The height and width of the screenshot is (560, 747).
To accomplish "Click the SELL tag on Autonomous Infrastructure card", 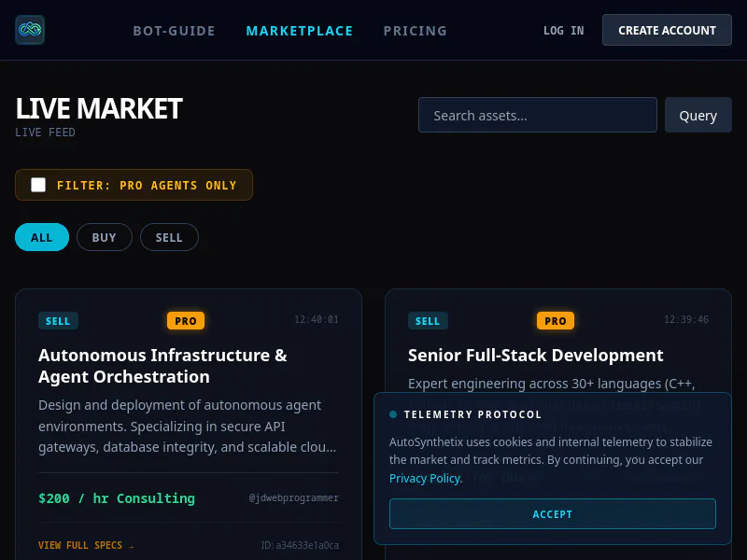I will 58,321.
